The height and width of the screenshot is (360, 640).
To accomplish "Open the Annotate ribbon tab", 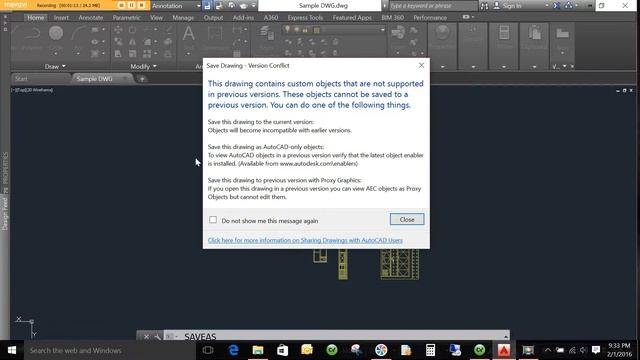I will [x=91, y=18].
